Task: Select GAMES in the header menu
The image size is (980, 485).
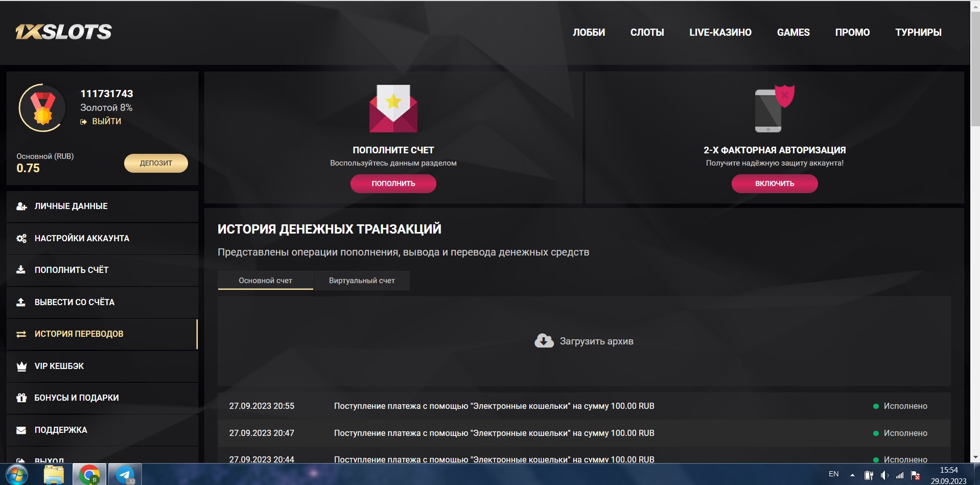Action: point(793,32)
